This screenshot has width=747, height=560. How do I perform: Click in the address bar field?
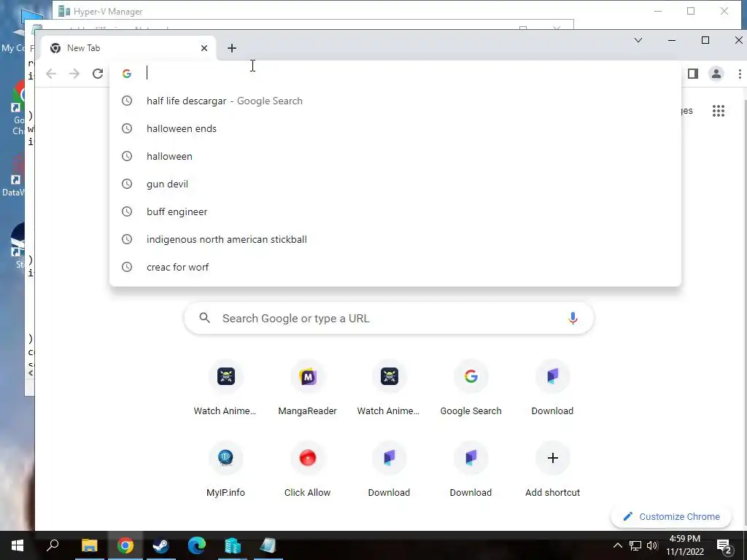pos(395,74)
